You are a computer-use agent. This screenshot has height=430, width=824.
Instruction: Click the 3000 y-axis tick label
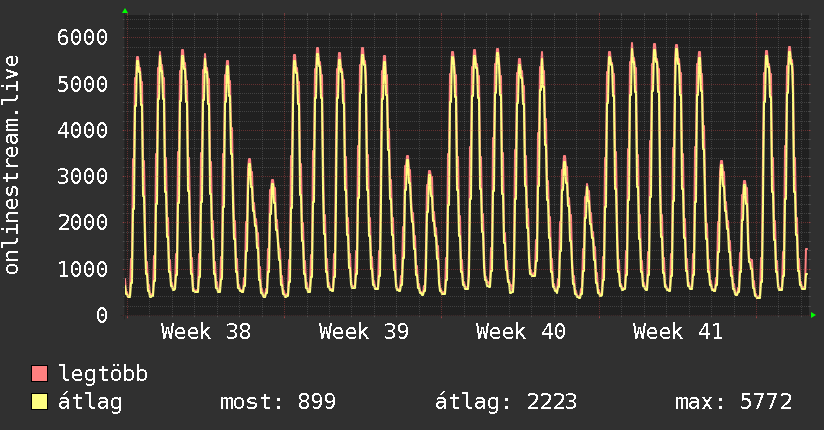click(x=83, y=176)
